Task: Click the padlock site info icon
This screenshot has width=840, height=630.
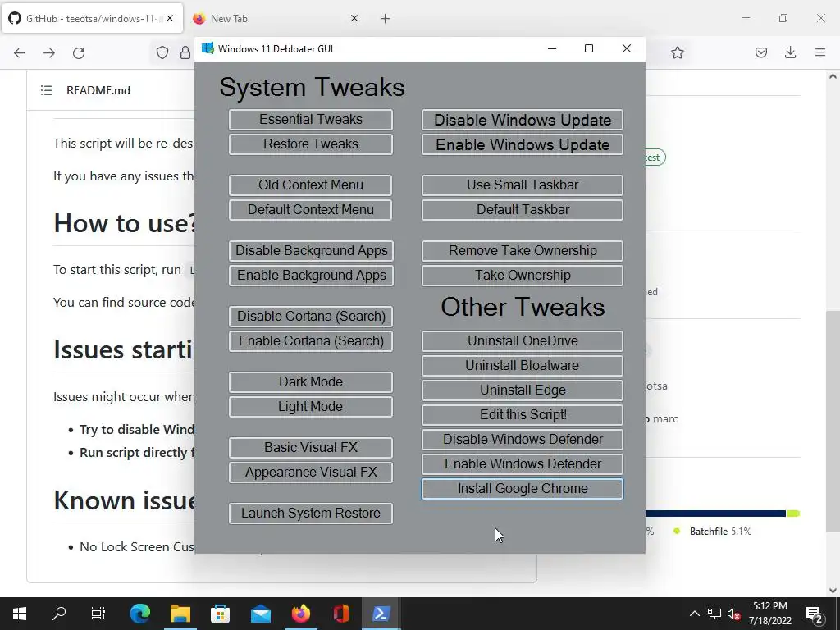Action: click(x=185, y=52)
